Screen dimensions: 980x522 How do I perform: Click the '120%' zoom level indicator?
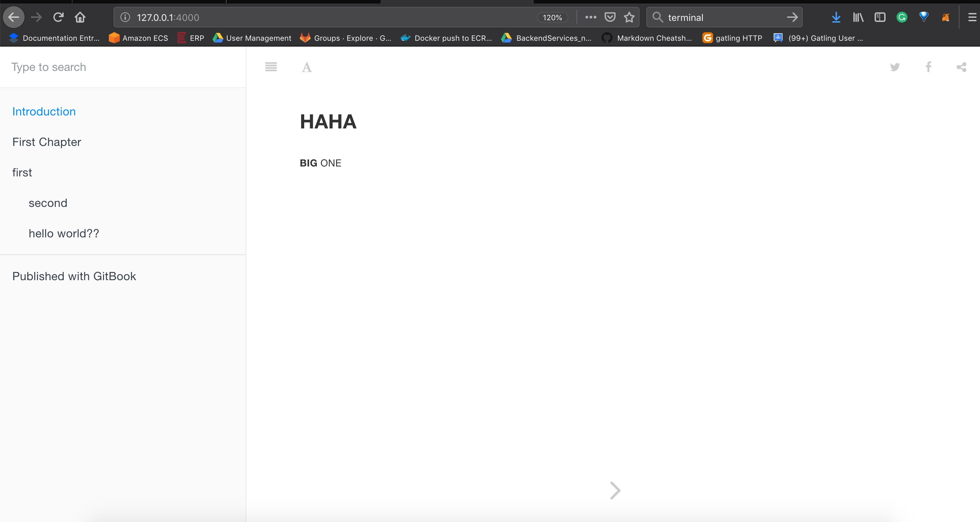(552, 17)
